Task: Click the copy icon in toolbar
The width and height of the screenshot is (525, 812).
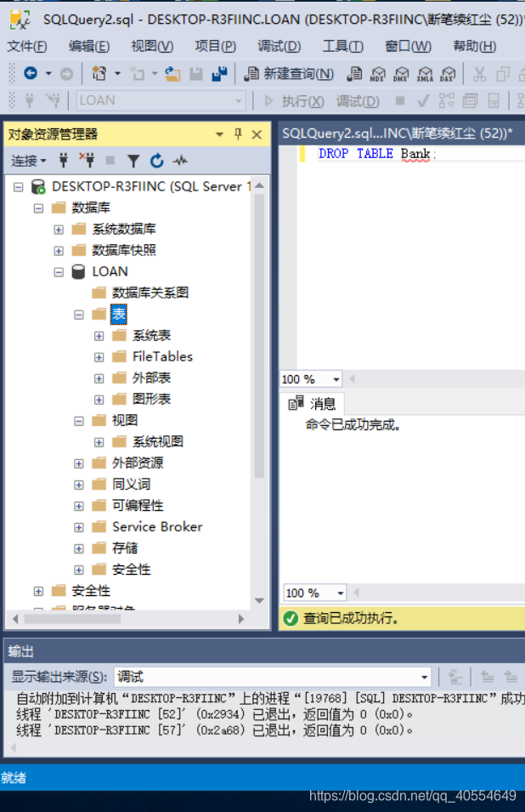Action: coord(503,74)
